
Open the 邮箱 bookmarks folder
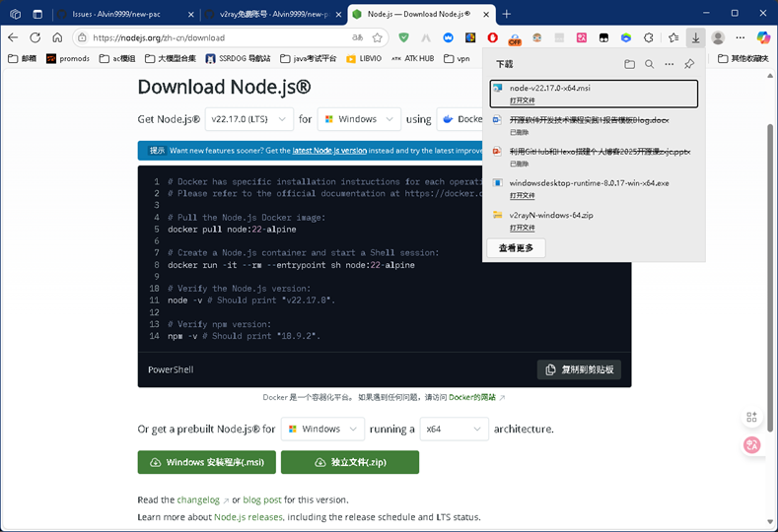(x=23, y=58)
